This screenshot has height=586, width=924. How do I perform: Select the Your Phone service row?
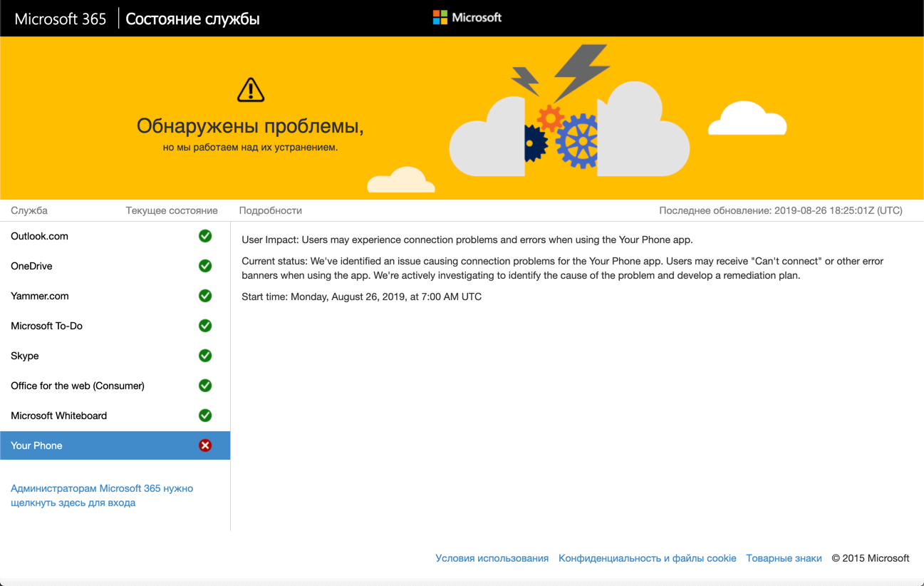click(x=85, y=445)
